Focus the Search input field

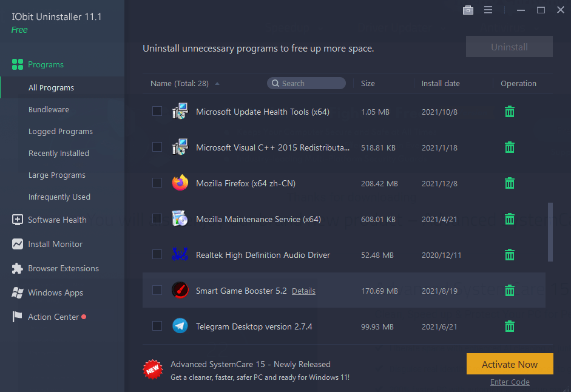tap(306, 83)
